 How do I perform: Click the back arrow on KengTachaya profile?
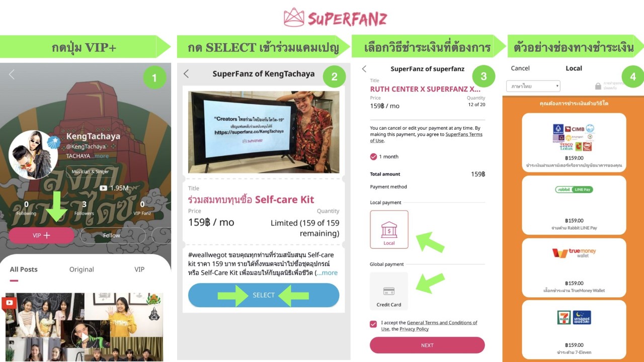[x=12, y=75]
